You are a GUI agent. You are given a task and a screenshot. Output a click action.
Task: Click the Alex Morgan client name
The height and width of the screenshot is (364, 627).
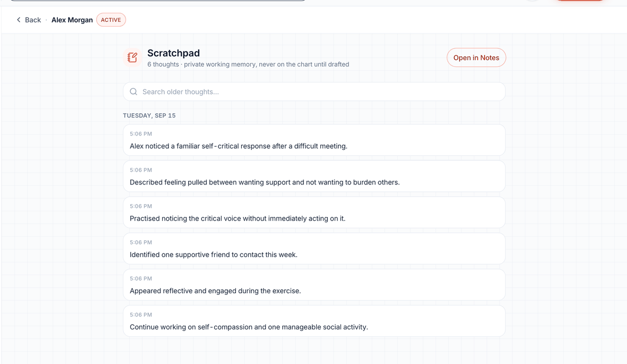point(72,20)
